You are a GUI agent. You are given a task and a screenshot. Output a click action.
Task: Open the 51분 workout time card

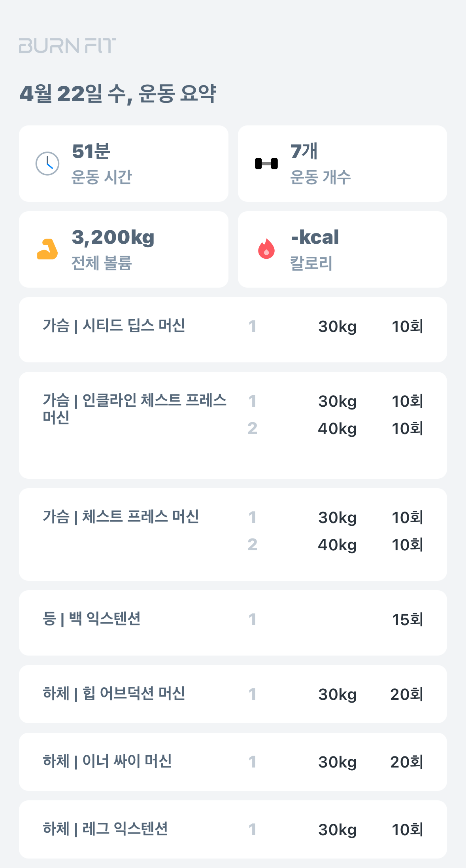tap(124, 163)
